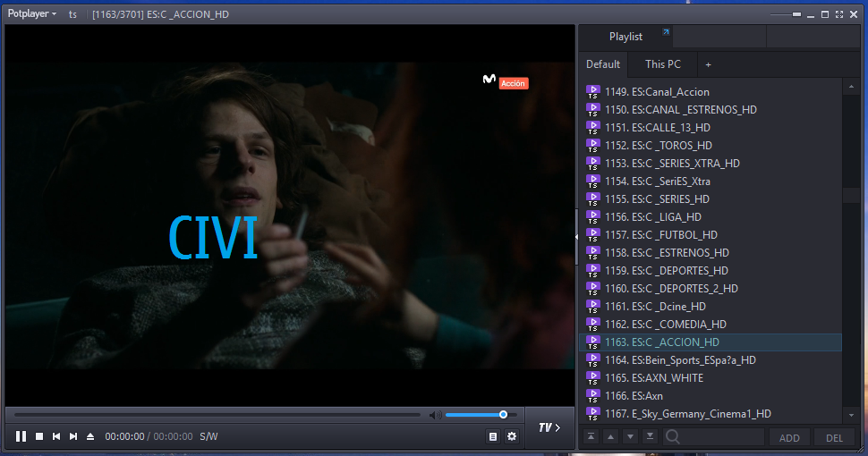Viewport: 868px width, 456px height.
Task: Mute audio using the speaker icon
Action: 435,415
